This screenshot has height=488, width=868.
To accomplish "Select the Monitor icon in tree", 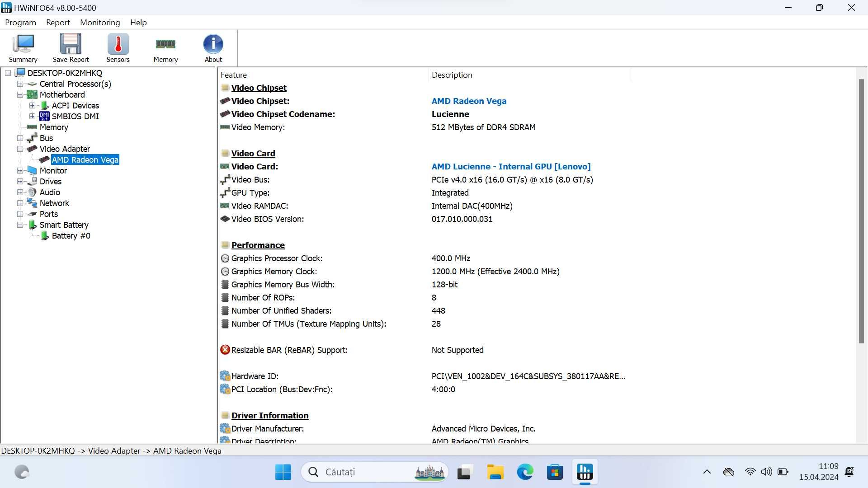I will coord(32,170).
